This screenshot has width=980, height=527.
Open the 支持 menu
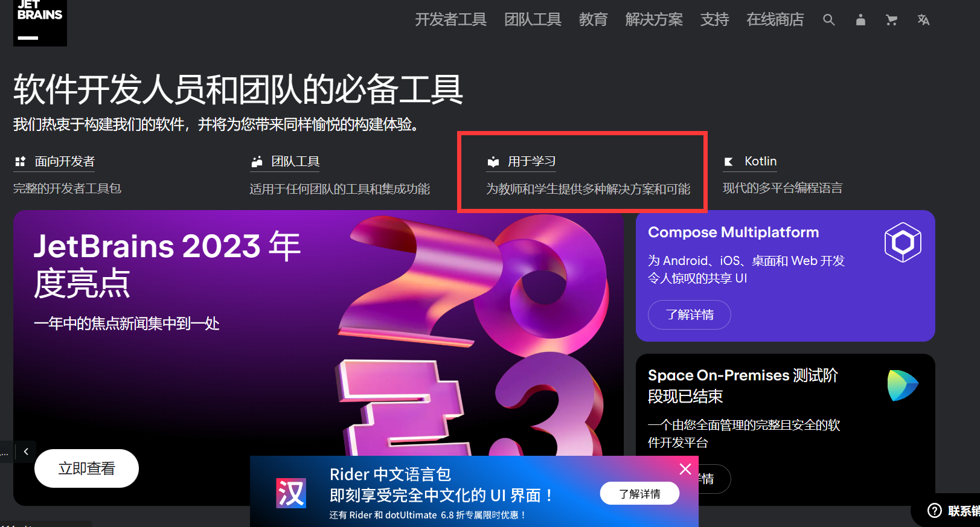tap(714, 20)
